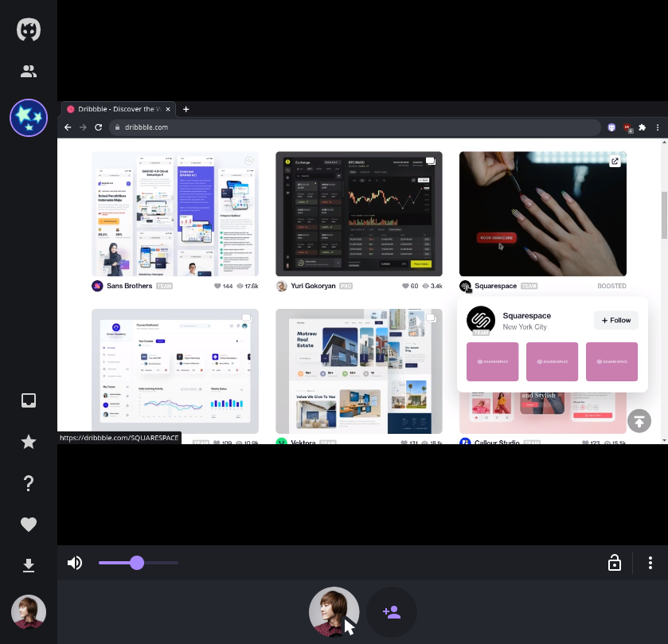The image size is (668, 644).
Task: Select the stars room avatar in sidebar
Action: (29, 118)
